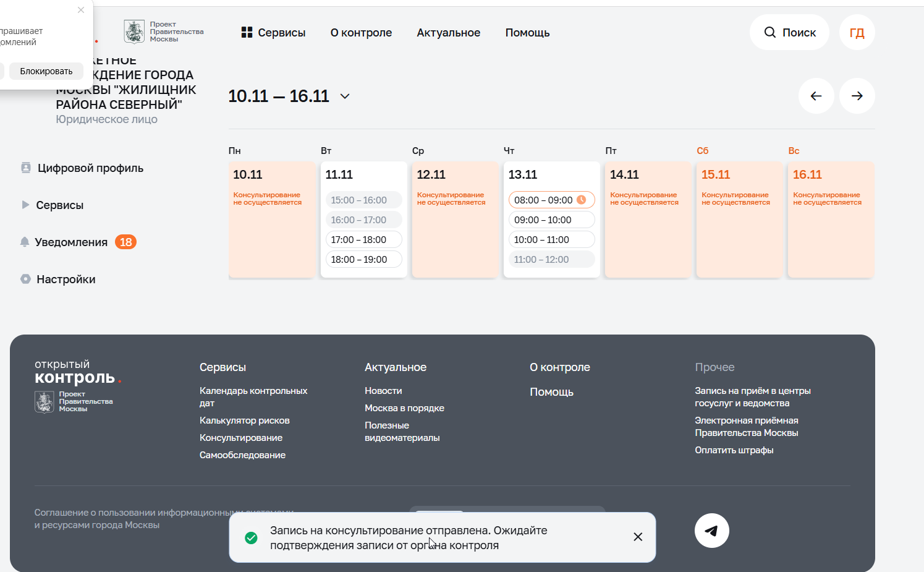The width and height of the screenshot is (924, 572).
Task: Go to previous week with left arrow
Action: (x=816, y=96)
